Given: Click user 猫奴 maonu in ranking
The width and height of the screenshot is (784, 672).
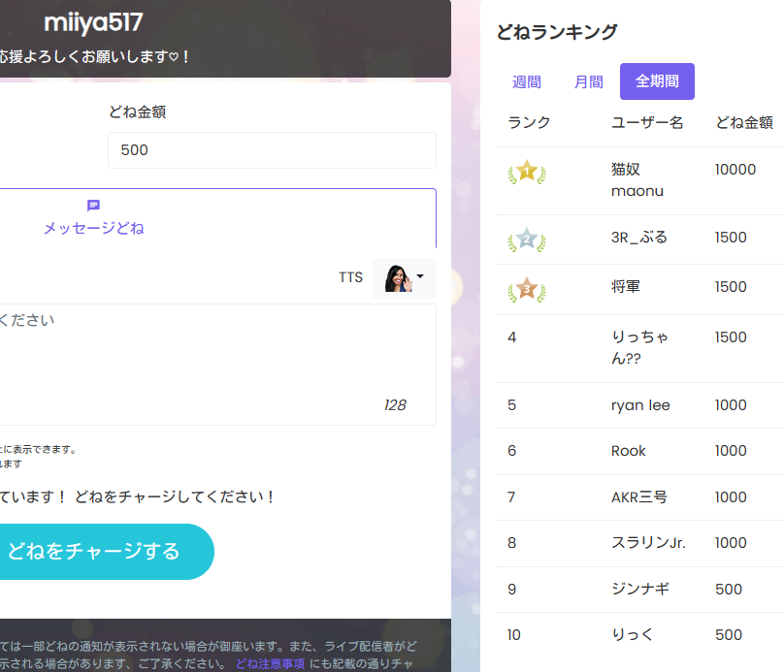Looking at the screenshot, I should (x=637, y=180).
